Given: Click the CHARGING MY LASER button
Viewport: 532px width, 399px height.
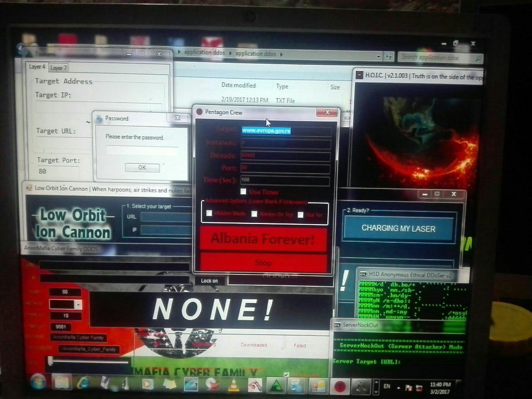Looking at the screenshot, I should (398, 228).
